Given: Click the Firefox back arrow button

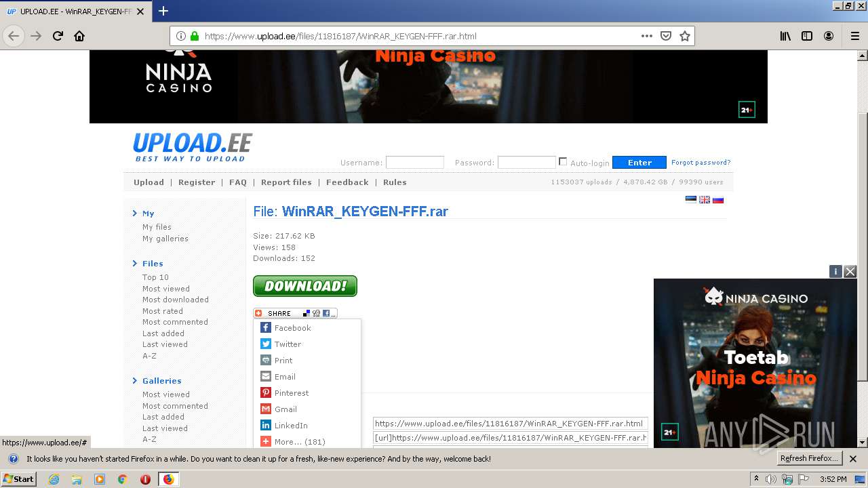Looking at the screenshot, I should (14, 36).
